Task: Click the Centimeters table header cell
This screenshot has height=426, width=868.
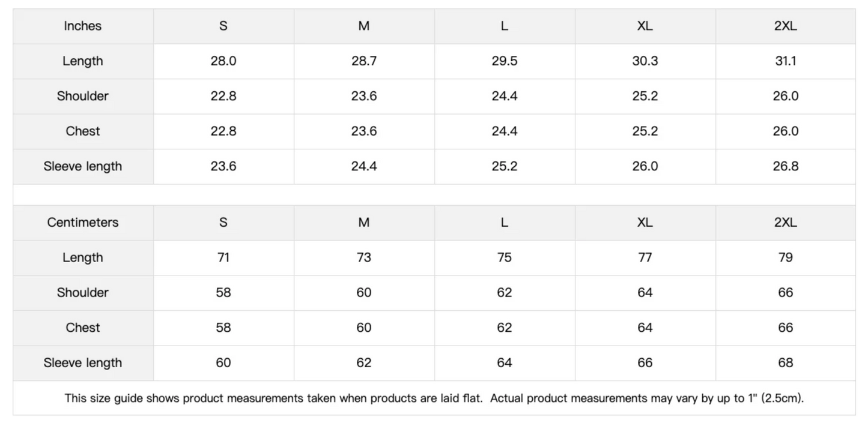Action: point(83,222)
